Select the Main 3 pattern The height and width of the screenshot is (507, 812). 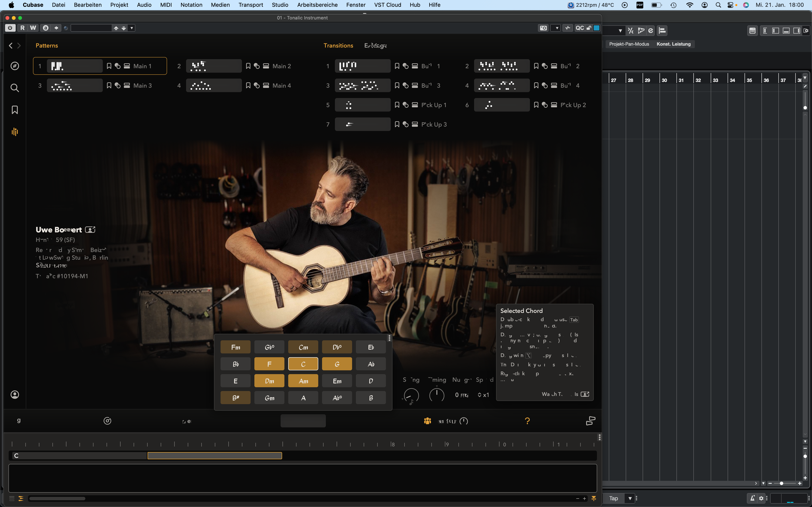pos(74,86)
